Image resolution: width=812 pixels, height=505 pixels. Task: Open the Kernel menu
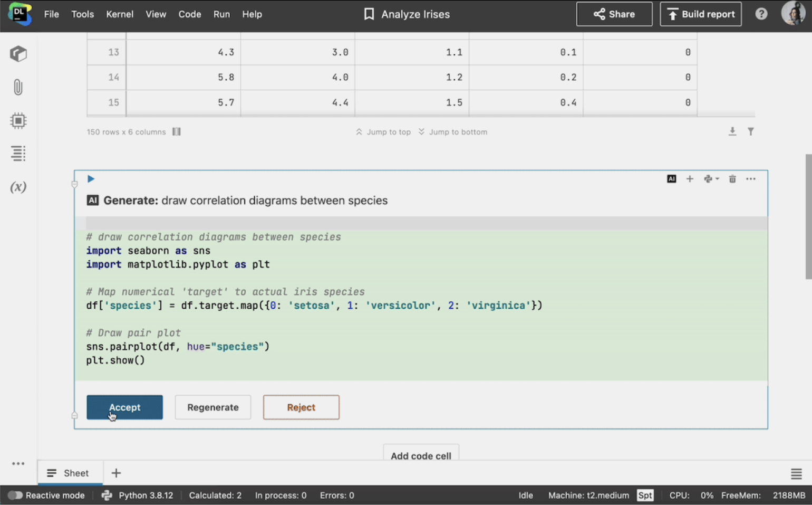tap(120, 14)
